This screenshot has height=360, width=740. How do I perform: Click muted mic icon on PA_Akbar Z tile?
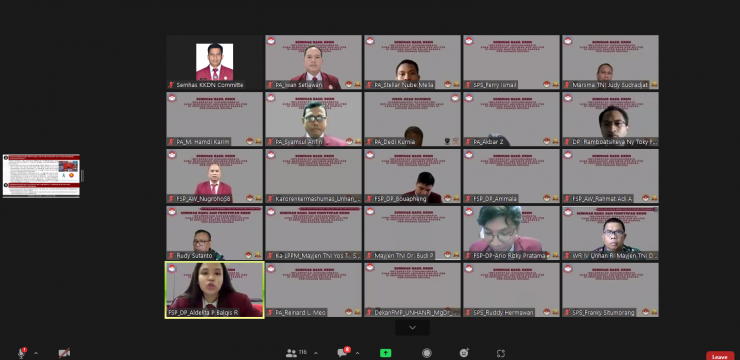468,142
